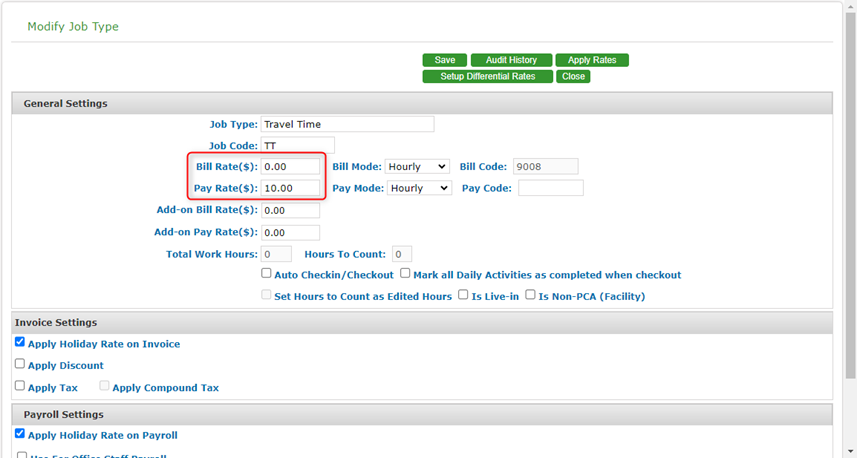Uncheck Apply Holiday Rate on Payroll

click(20, 434)
